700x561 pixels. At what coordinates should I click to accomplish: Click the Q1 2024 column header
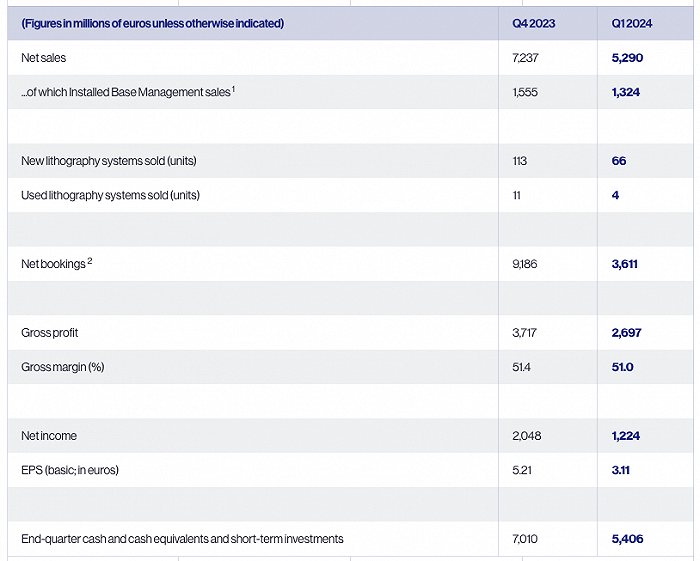coord(632,23)
